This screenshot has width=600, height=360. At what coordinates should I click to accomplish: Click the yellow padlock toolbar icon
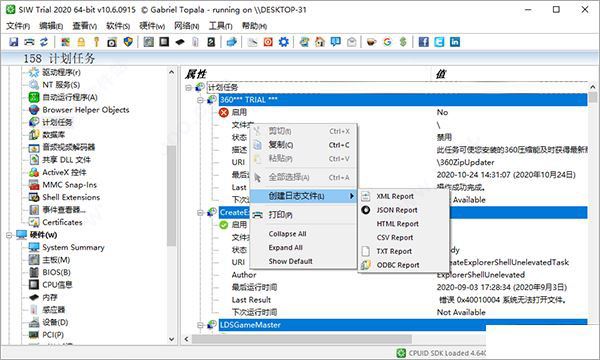point(81,42)
